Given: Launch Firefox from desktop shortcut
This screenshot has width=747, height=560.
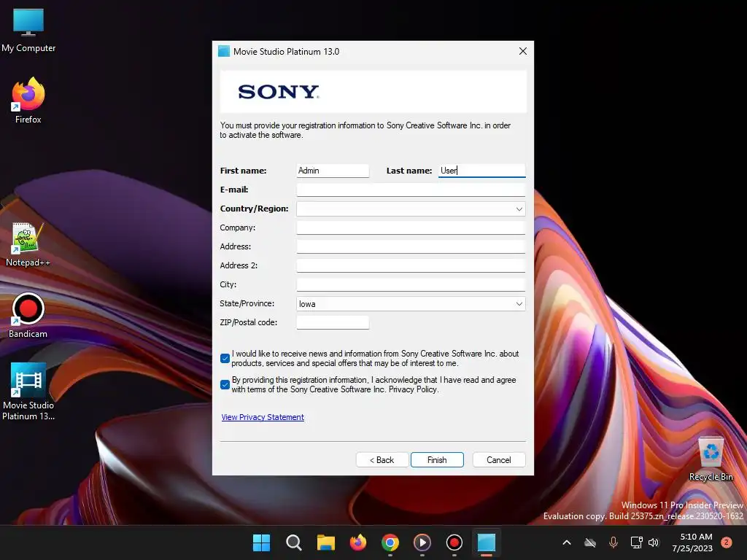Looking at the screenshot, I should pos(28,101).
